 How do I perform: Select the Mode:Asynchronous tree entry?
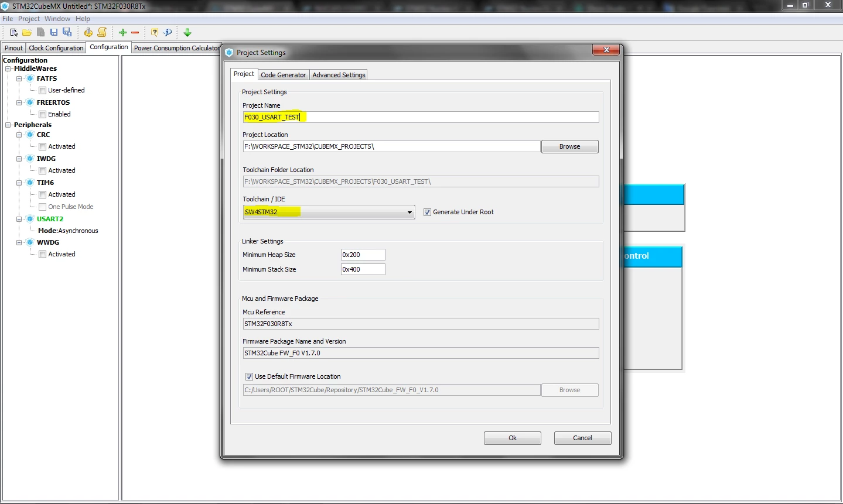(68, 231)
